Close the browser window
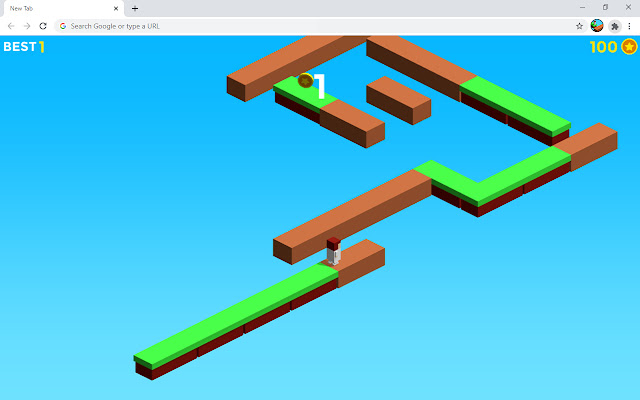Viewport: 640px width, 400px height. pyautogui.click(x=628, y=7)
